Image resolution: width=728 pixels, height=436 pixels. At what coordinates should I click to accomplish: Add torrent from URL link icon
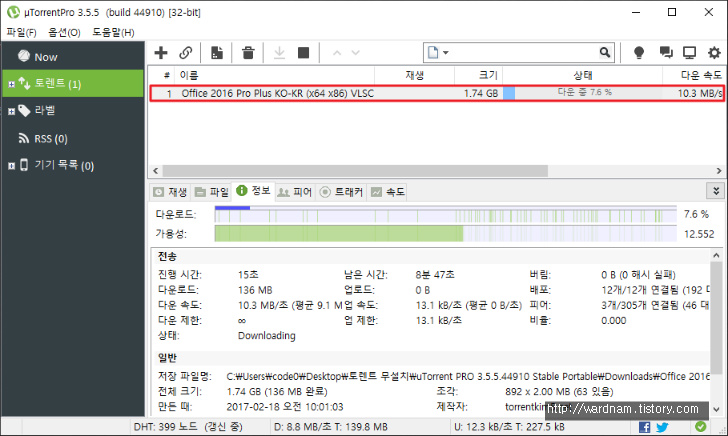coord(186,52)
